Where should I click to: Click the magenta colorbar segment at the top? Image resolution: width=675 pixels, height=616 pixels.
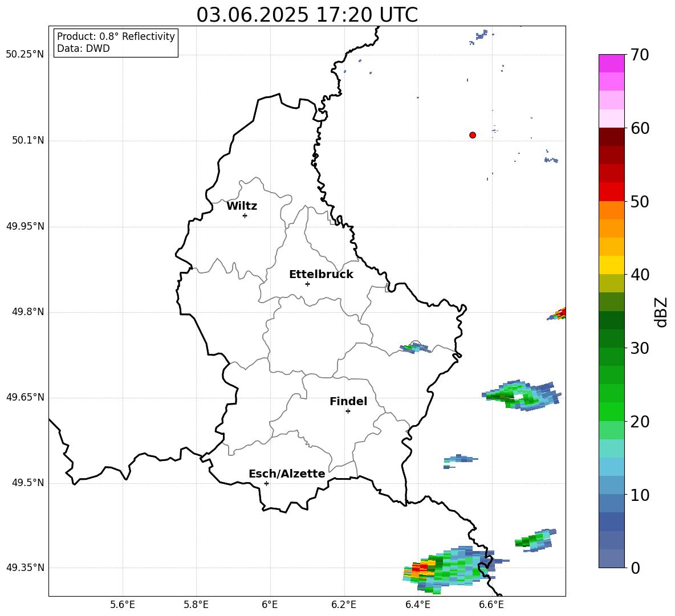[611, 64]
